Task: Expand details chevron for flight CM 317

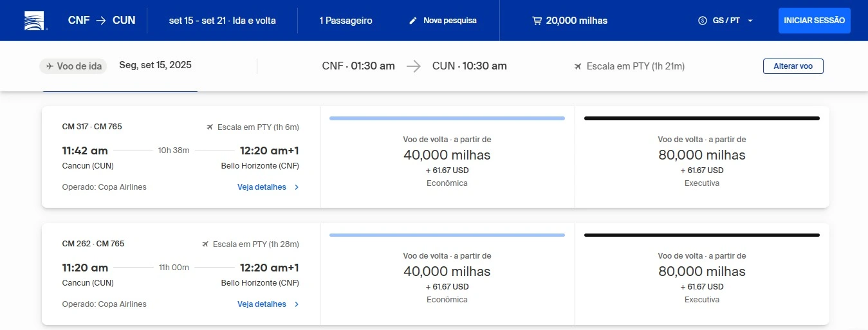Action: [x=297, y=187]
